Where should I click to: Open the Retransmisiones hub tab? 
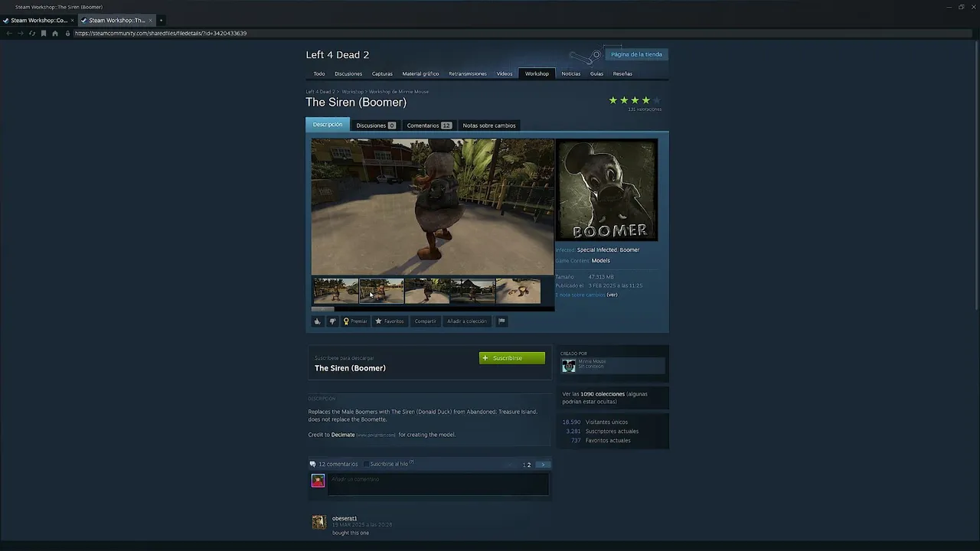[x=468, y=73]
